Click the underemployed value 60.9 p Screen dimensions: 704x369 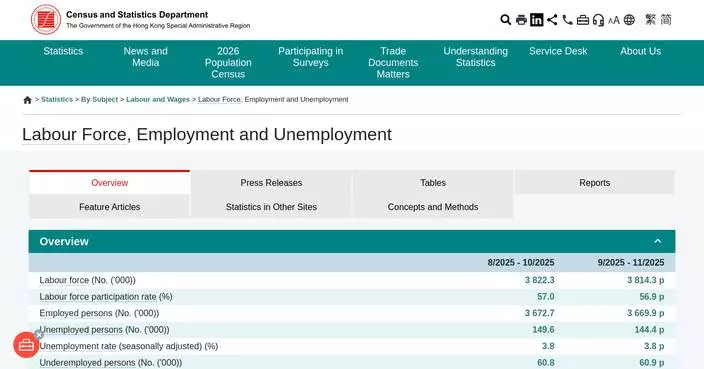click(x=652, y=363)
